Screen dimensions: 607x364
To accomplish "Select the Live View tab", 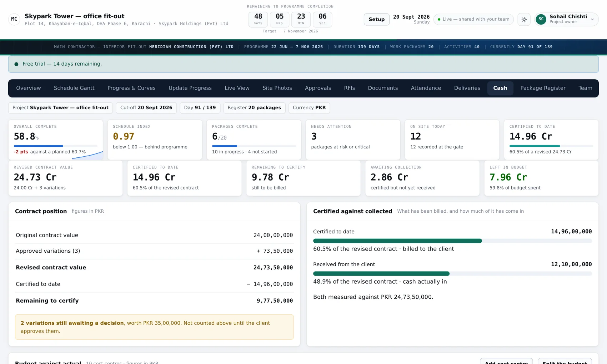I will 237,88.
